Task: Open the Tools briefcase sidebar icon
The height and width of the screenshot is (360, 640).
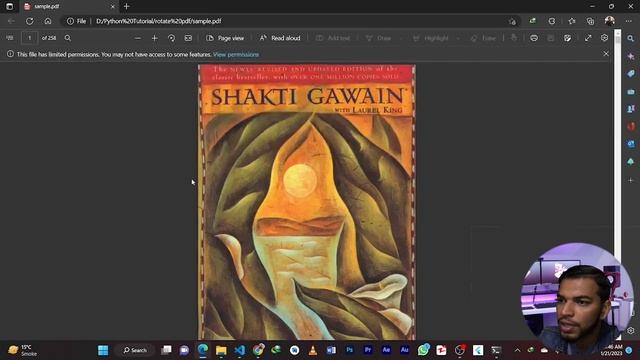Action: pyautogui.click(x=631, y=92)
